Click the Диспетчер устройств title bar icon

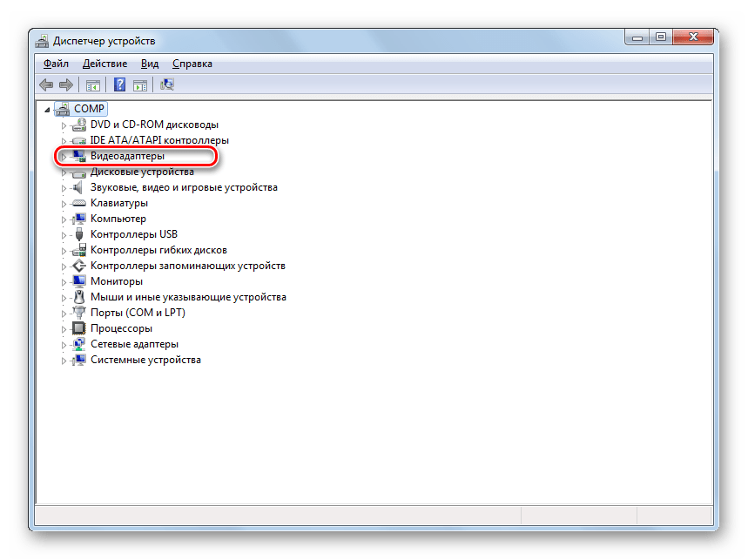[42, 41]
